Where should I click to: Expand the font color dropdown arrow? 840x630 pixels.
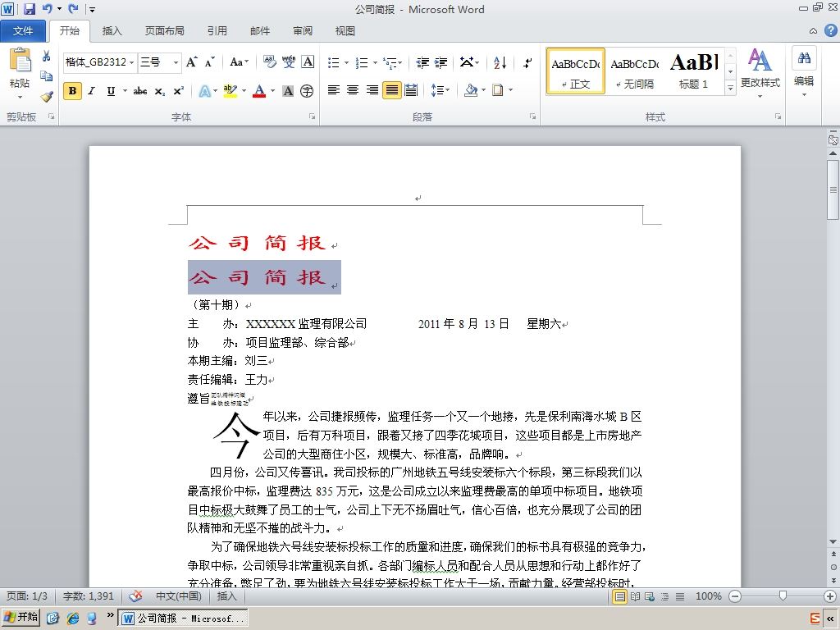(272, 91)
